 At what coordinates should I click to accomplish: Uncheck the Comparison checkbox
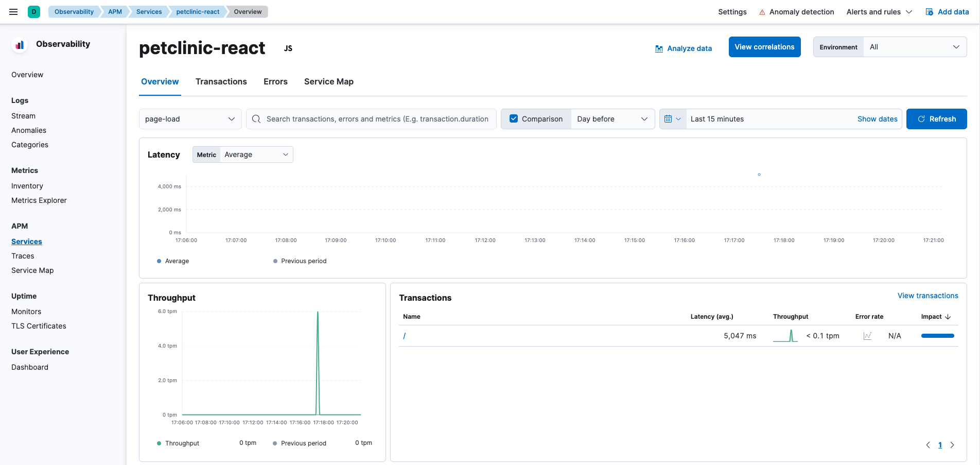coord(514,119)
